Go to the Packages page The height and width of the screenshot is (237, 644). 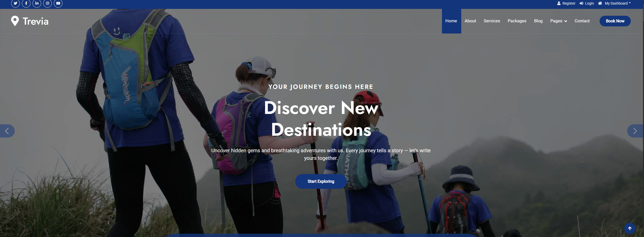[517, 21]
